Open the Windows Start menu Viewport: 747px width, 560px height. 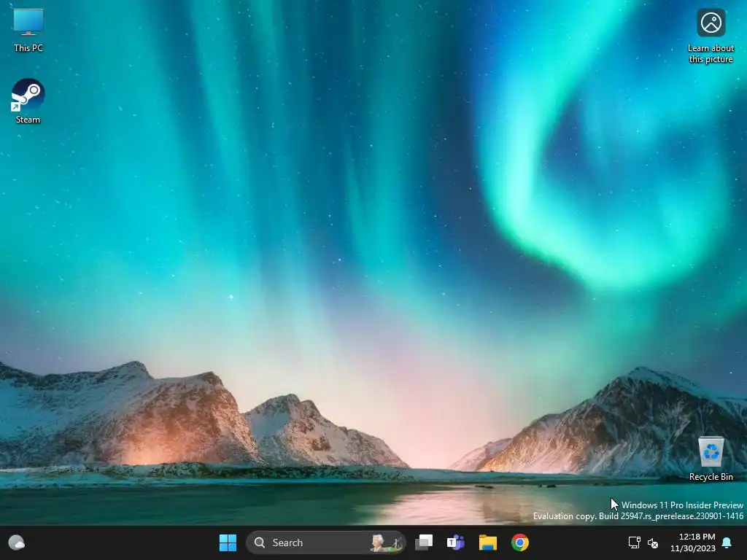228,542
